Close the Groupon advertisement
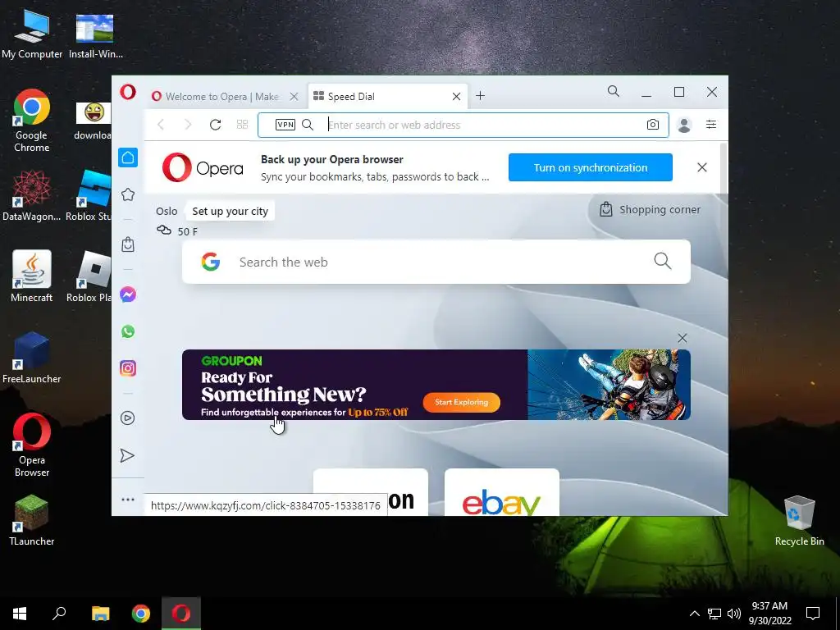Image resolution: width=840 pixels, height=630 pixels. (x=682, y=338)
